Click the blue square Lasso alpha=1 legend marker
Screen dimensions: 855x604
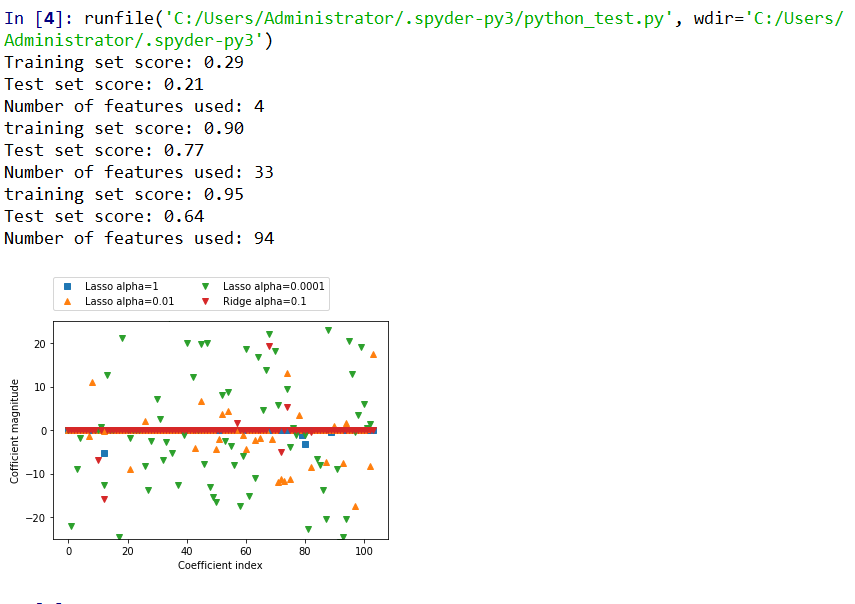[x=68, y=286]
